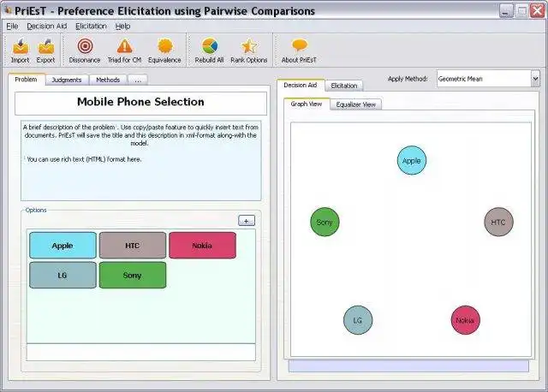Click inside the problem description text area
The width and height of the screenshot is (548, 392).
(x=140, y=160)
